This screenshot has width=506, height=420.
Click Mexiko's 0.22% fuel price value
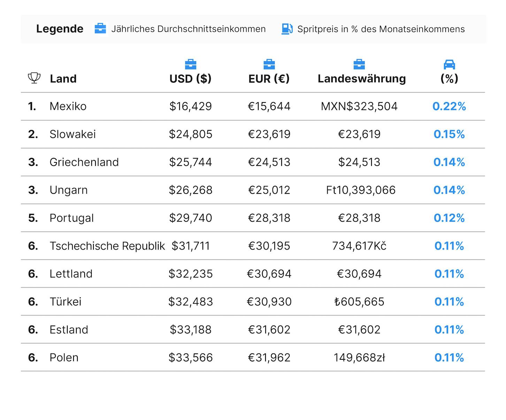(449, 106)
